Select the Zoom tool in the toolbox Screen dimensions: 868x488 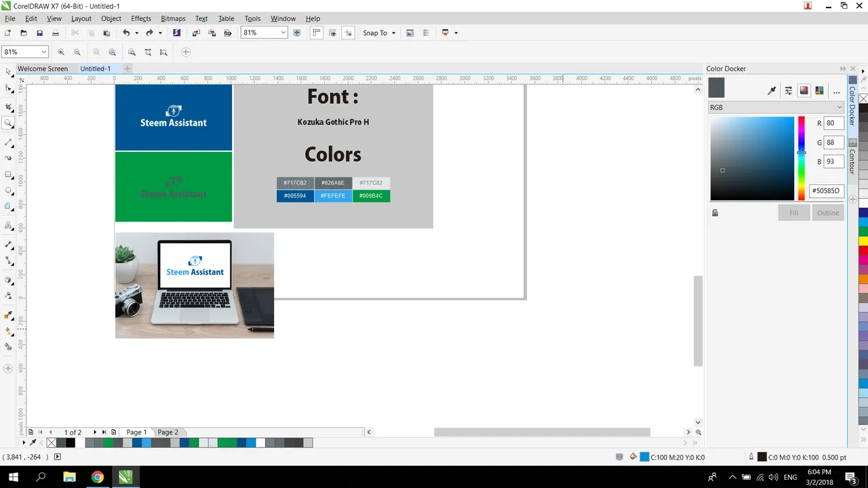pos(8,123)
